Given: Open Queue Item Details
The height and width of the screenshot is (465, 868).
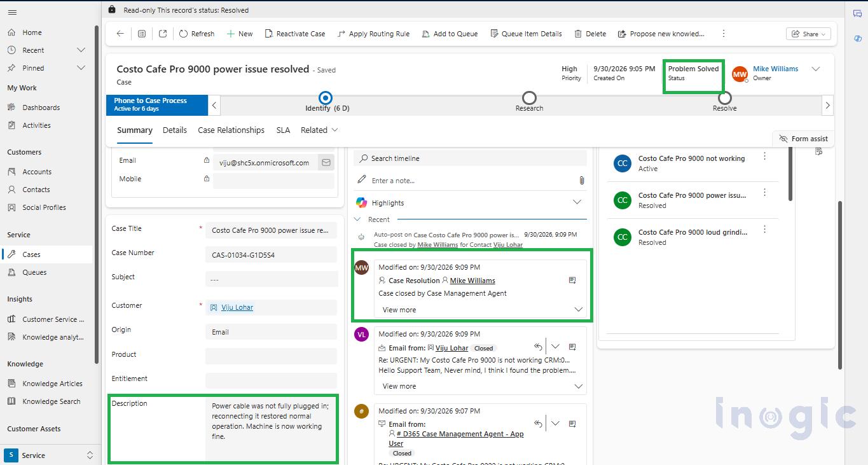Looking at the screenshot, I should tap(526, 34).
